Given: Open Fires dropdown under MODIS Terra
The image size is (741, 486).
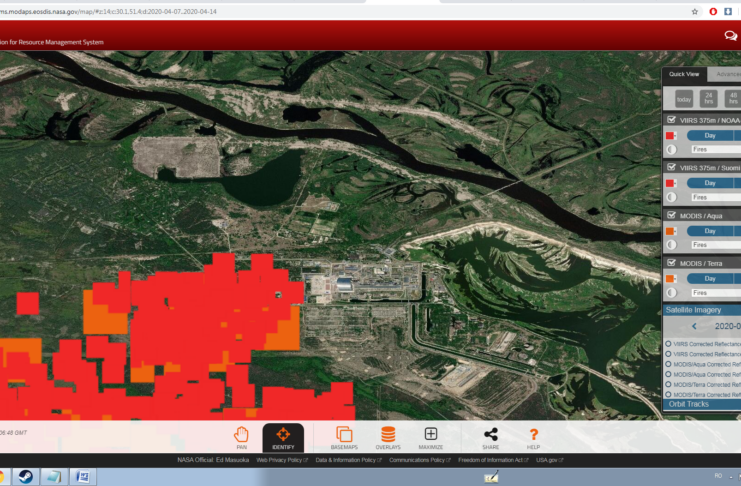Looking at the screenshot, I should 716,293.
